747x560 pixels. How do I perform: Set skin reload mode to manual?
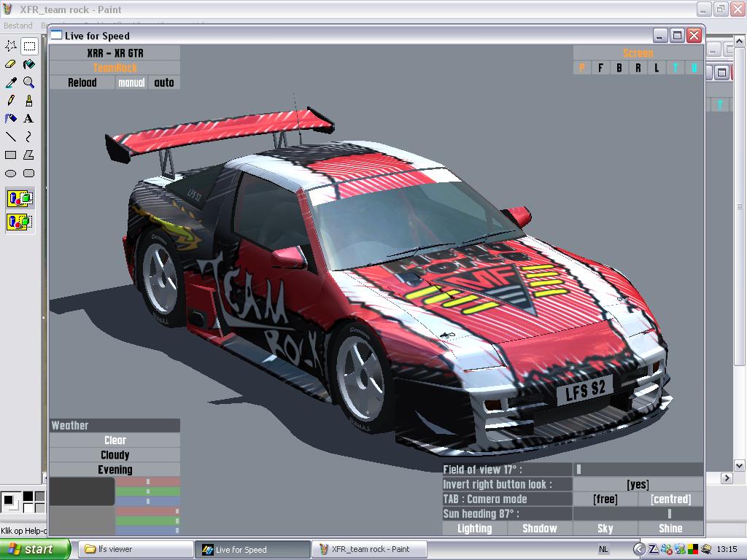point(131,82)
